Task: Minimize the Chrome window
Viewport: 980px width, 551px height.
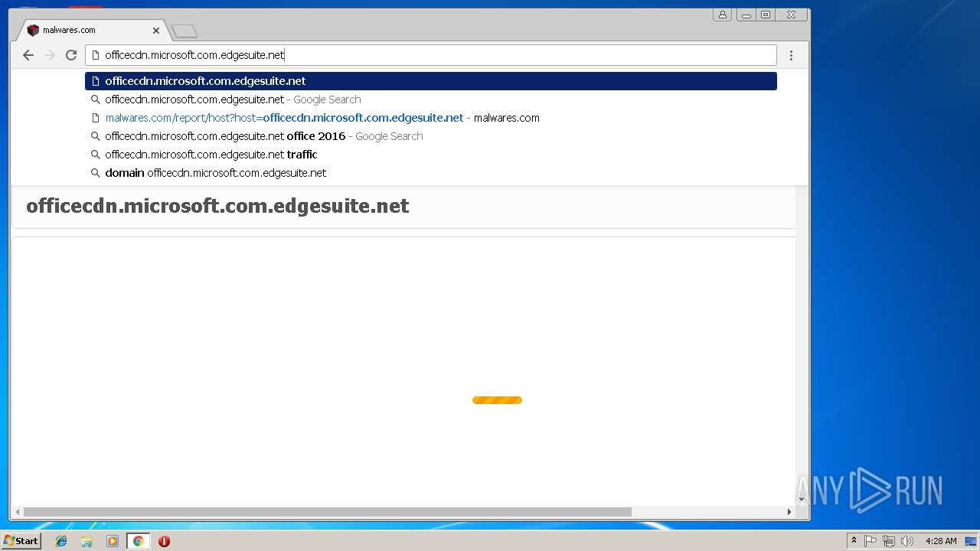Action: coord(746,15)
